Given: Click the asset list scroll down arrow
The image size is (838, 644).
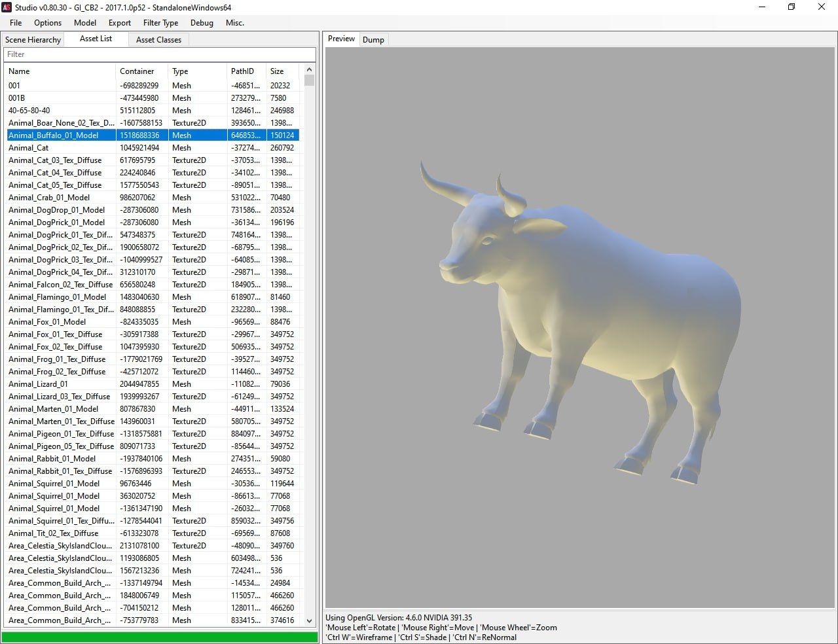Looking at the screenshot, I should point(309,620).
